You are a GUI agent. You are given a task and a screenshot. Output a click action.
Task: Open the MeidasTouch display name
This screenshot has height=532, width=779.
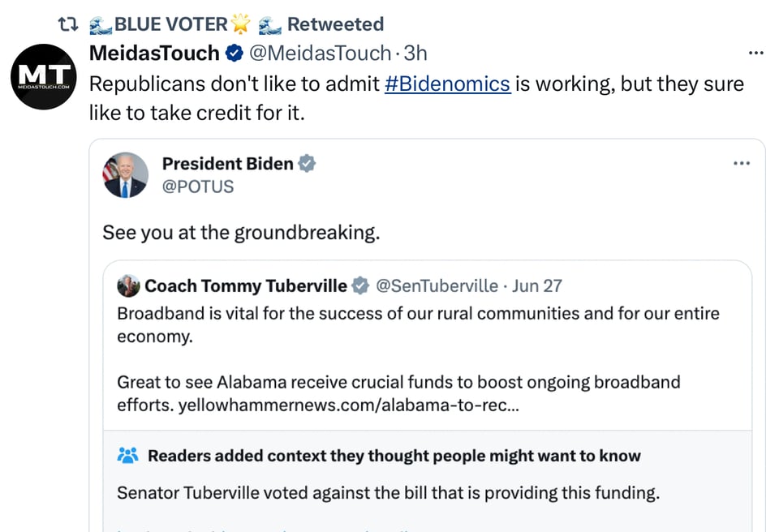154,54
